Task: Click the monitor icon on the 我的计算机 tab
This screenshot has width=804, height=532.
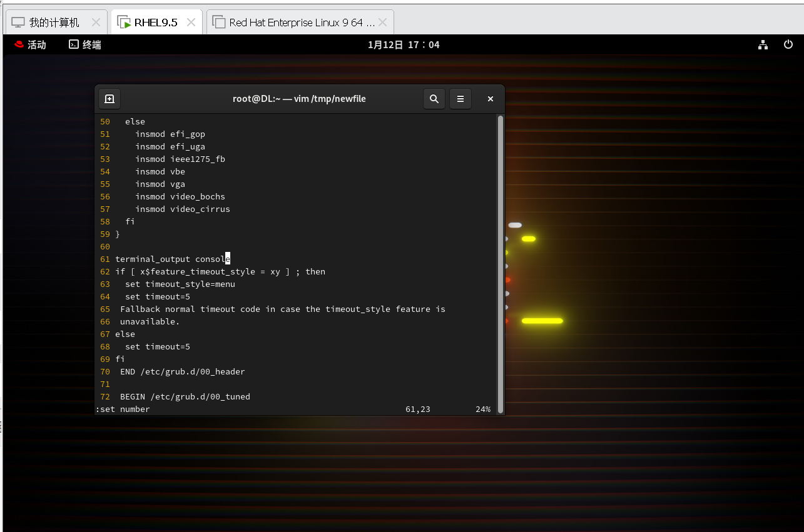Action: click(x=17, y=21)
